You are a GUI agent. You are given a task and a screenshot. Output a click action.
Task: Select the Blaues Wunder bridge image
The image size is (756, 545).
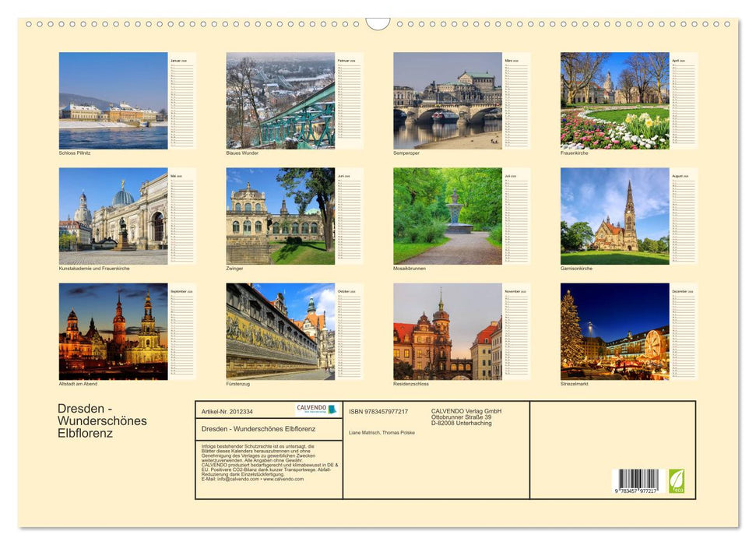[280, 100]
